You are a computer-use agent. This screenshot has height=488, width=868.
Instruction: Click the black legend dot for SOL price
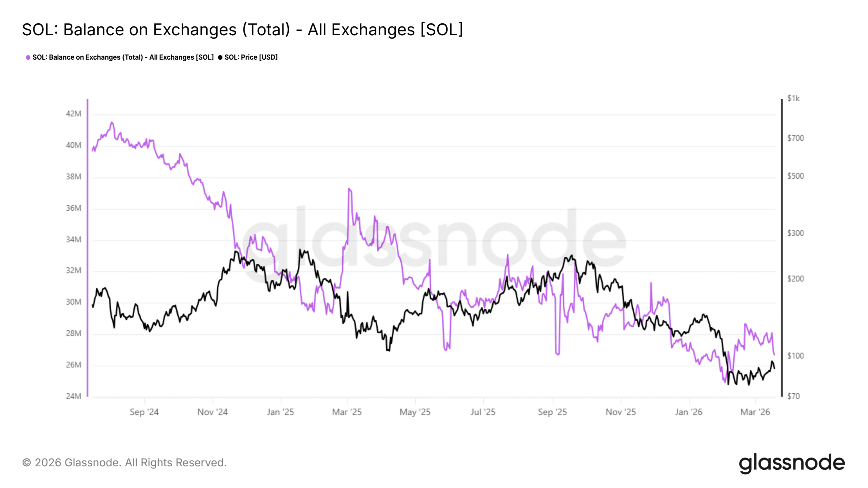coord(220,58)
